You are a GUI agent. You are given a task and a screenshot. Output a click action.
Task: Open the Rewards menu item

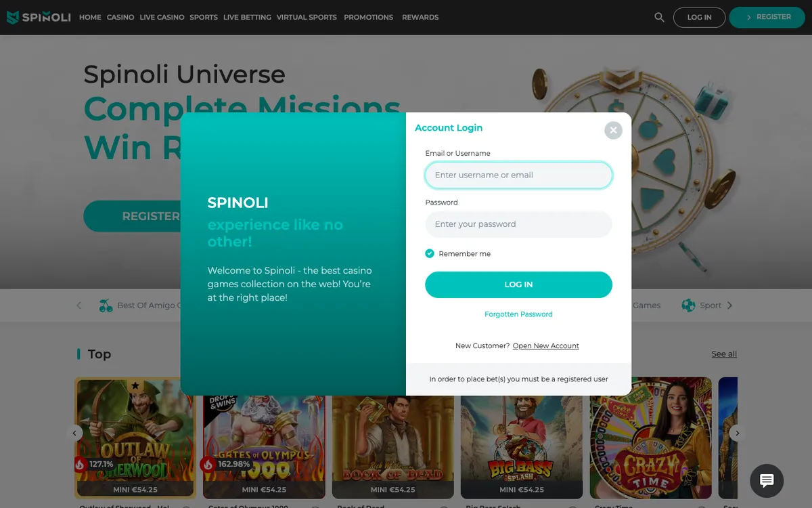[x=420, y=18]
